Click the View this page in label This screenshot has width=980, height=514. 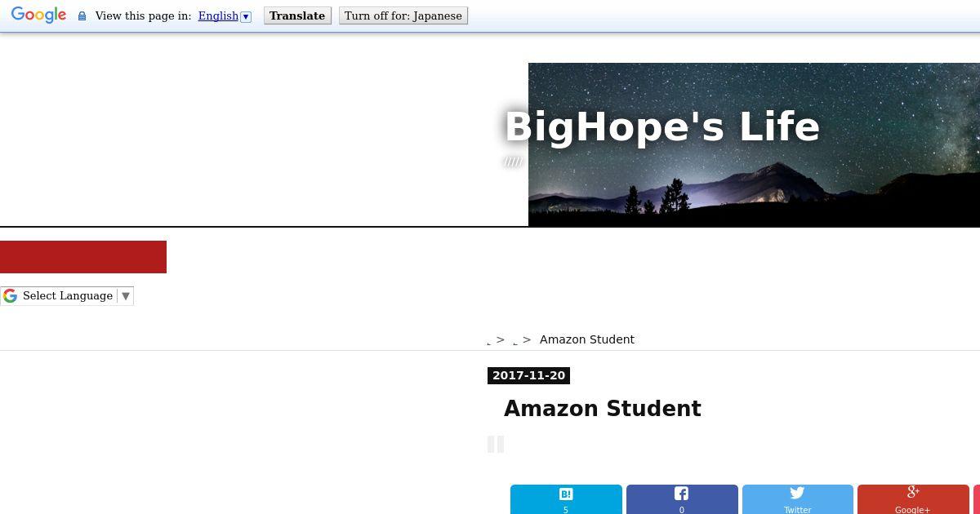coord(144,16)
